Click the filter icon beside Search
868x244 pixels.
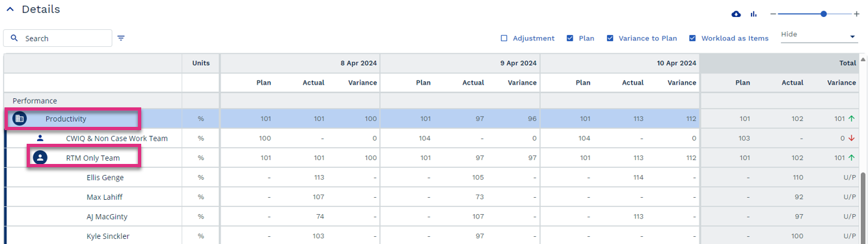pyautogui.click(x=121, y=38)
